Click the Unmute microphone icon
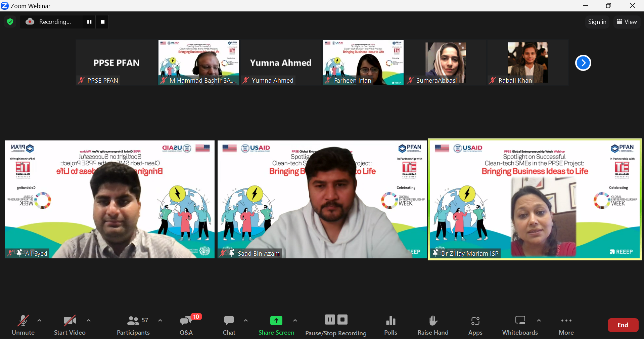The width and height of the screenshot is (644, 339). coord(23,321)
